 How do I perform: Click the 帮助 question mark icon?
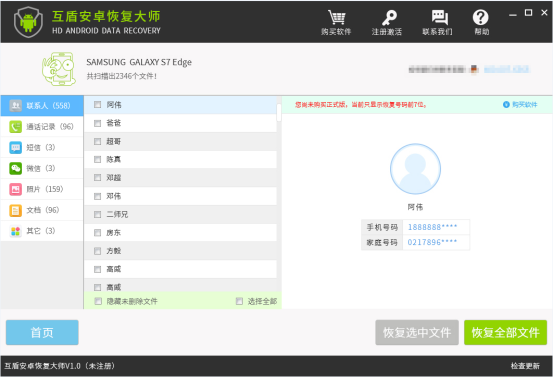481,17
